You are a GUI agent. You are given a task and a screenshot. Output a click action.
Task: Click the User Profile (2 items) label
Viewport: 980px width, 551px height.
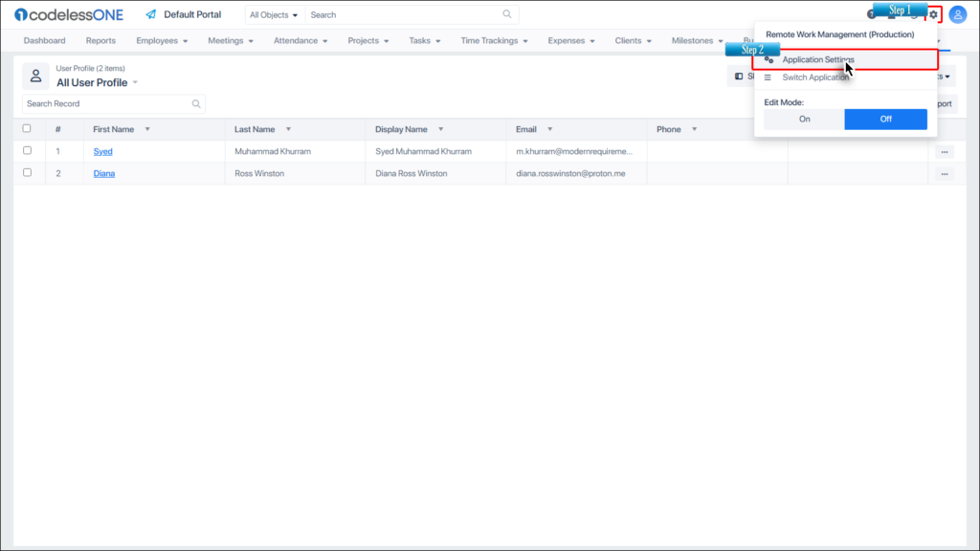pos(91,68)
